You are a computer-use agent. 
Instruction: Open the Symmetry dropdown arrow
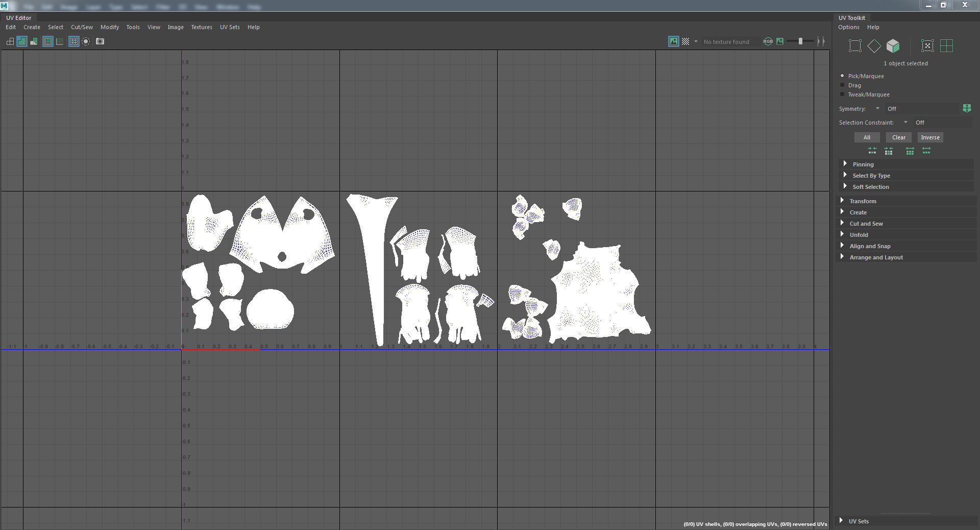[x=877, y=108]
